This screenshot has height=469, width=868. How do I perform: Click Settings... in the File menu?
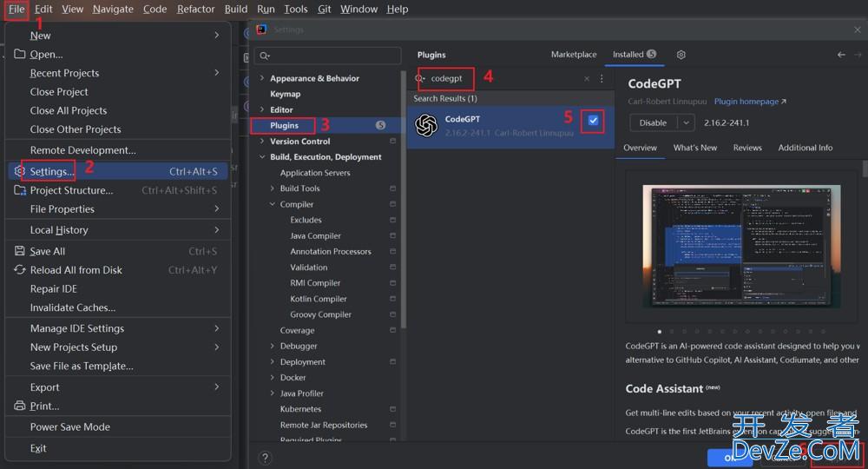118,172
